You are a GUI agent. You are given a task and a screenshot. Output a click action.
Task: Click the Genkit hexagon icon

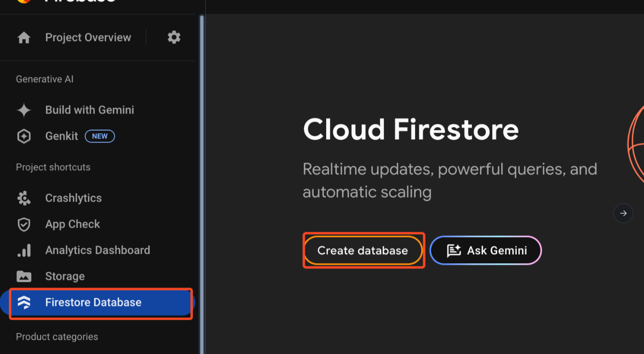click(x=24, y=137)
